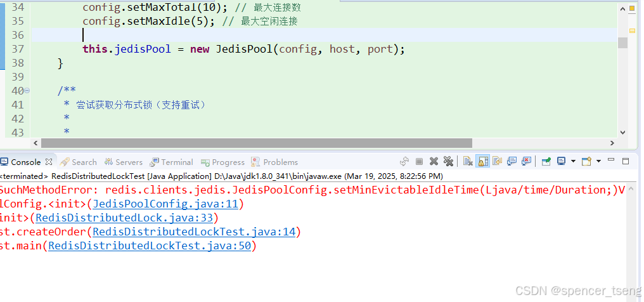Click line number 40 in the gutter
The width and height of the screenshot is (644, 302).
click(18, 91)
